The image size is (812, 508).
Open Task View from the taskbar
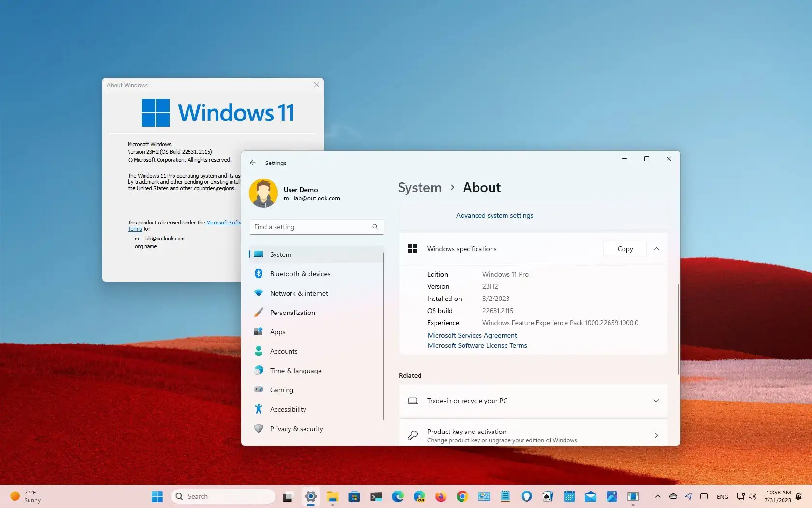pos(288,496)
